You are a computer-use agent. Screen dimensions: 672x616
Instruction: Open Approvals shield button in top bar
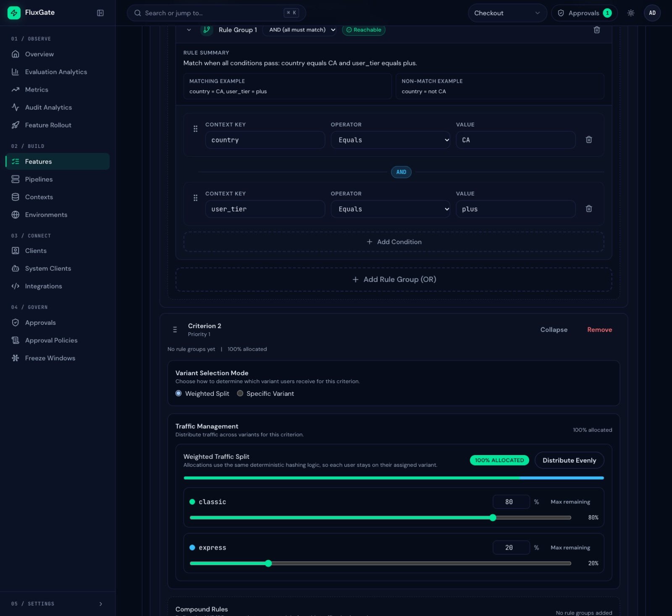pos(584,13)
